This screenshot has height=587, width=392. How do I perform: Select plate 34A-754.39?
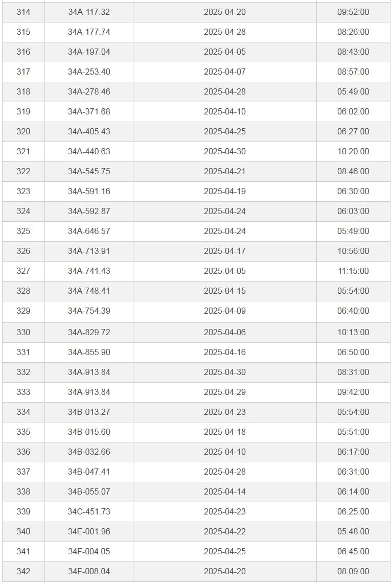(x=89, y=311)
